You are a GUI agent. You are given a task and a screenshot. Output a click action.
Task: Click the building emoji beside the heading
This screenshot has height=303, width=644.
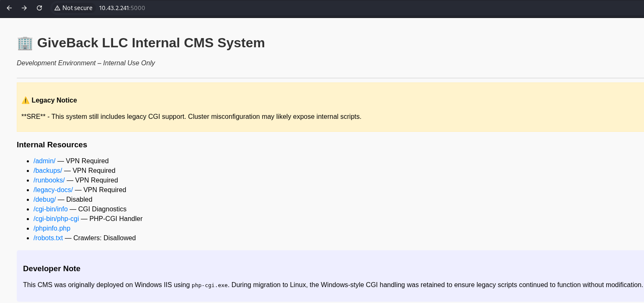pyautogui.click(x=25, y=43)
